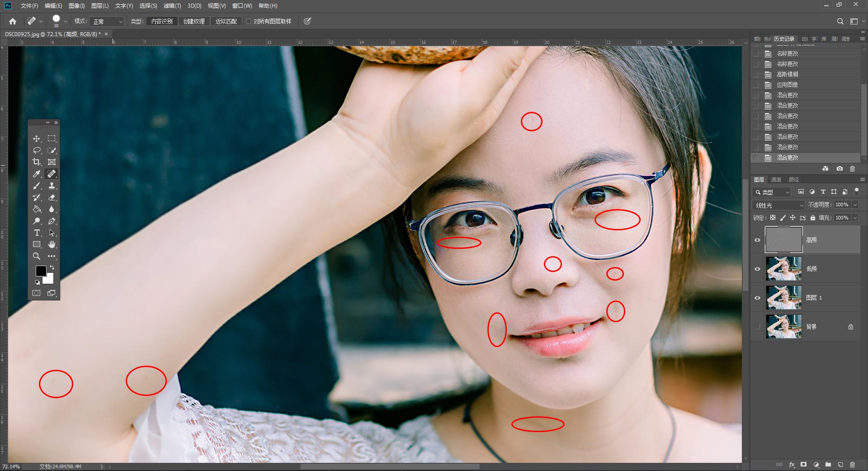Expand the tool preset picker arrow

point(41,21)
